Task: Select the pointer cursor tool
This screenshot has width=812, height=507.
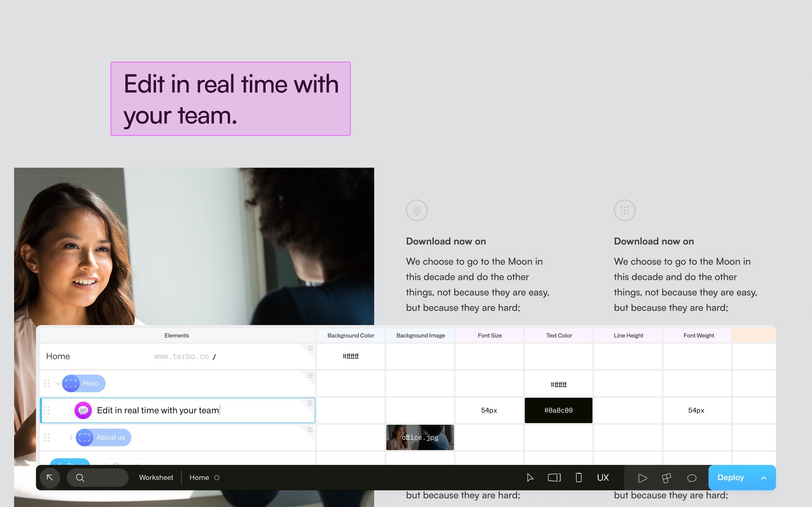Action: (x=530, y=477)
